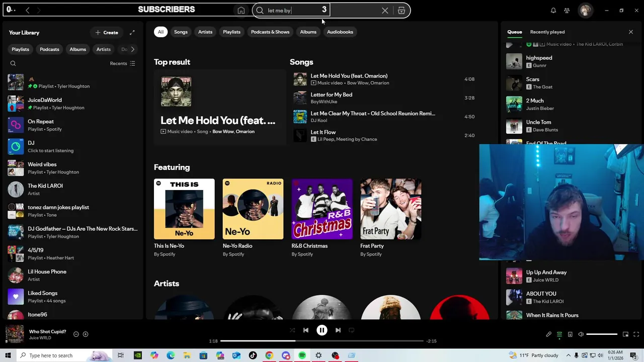Open the lyrics microphone icon
Viewport: 644px width, 362px height.
(x=548, y=334)
